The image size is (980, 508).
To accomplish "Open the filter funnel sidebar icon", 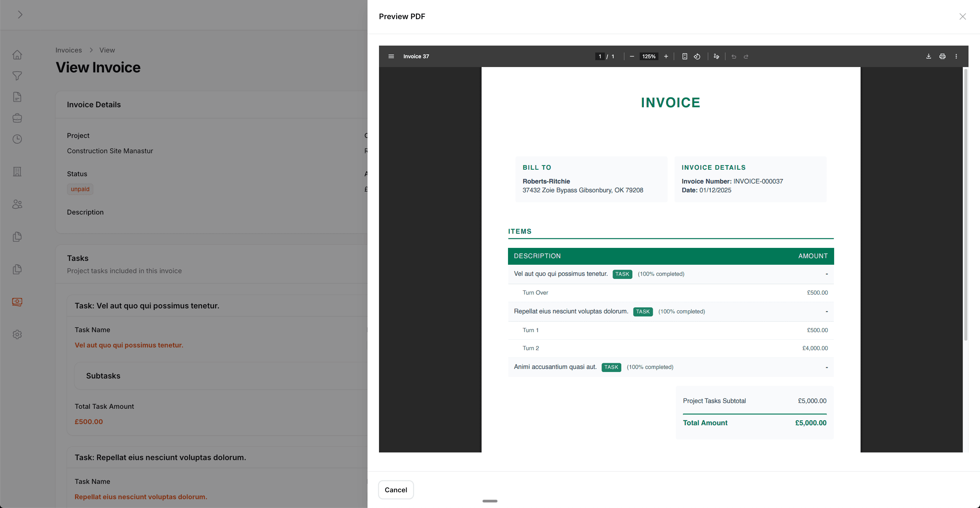I will click(x=17, y=76).
